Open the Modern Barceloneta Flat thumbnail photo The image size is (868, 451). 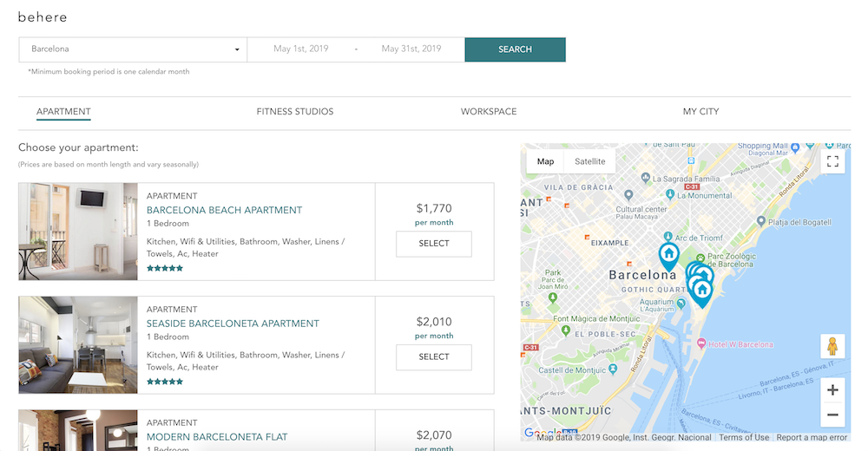pyautogui.click(x=78, y=430)
